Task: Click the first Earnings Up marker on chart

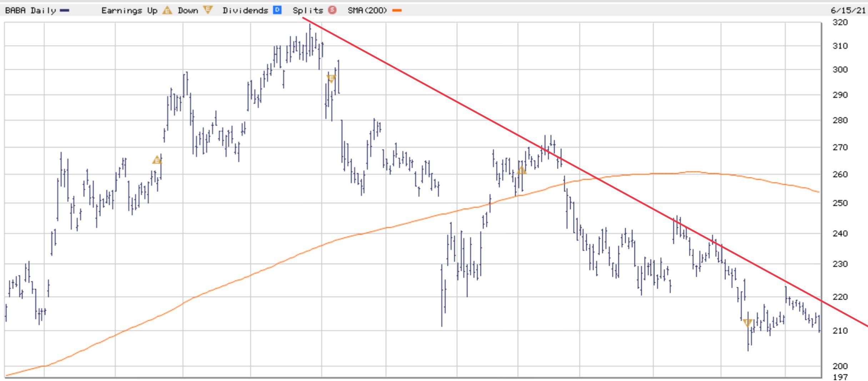Action: pyautogui.click(x=157, y=160)
